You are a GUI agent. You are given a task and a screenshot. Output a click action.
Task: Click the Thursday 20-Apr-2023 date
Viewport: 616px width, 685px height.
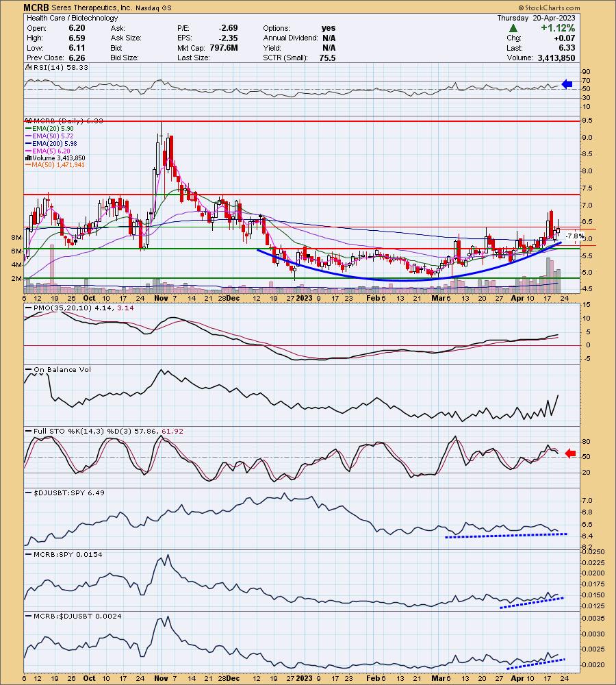click(536, 18)
